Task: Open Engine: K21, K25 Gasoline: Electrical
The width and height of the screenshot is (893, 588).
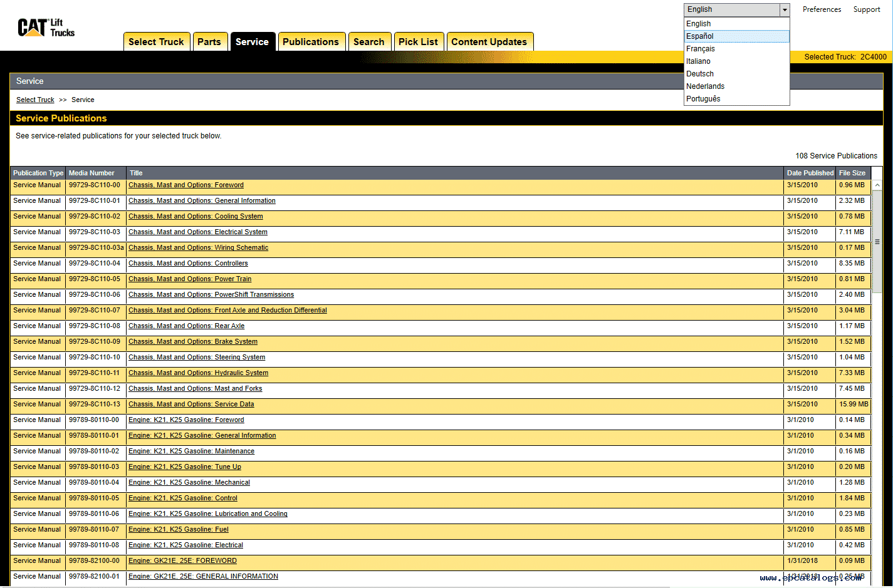Action: [x=185, y=545]
